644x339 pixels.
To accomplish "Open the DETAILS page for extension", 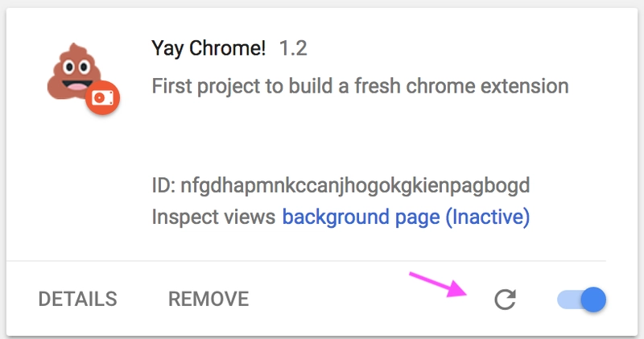I will coord(77,300).
